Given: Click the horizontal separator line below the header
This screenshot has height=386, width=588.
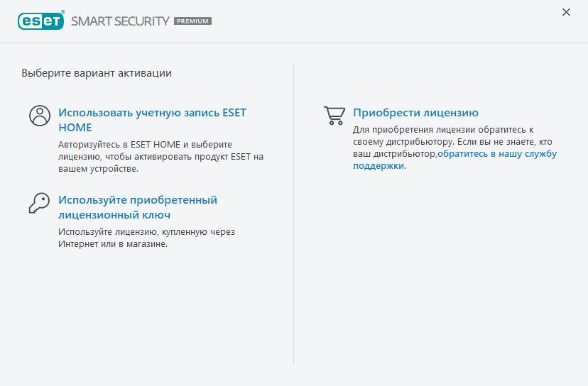Looking at the screenshot, I should (294, 43).
